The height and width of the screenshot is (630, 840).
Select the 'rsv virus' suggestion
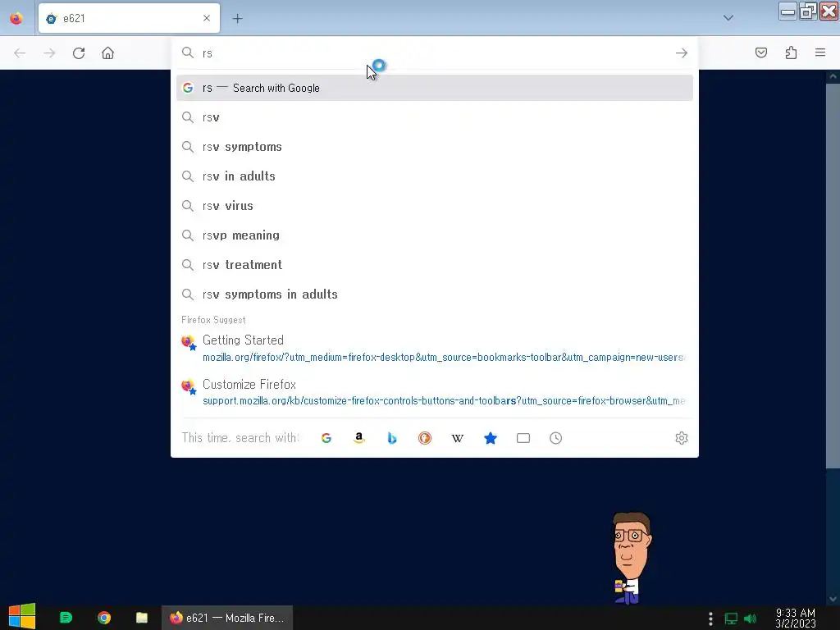tap(435, 206)
